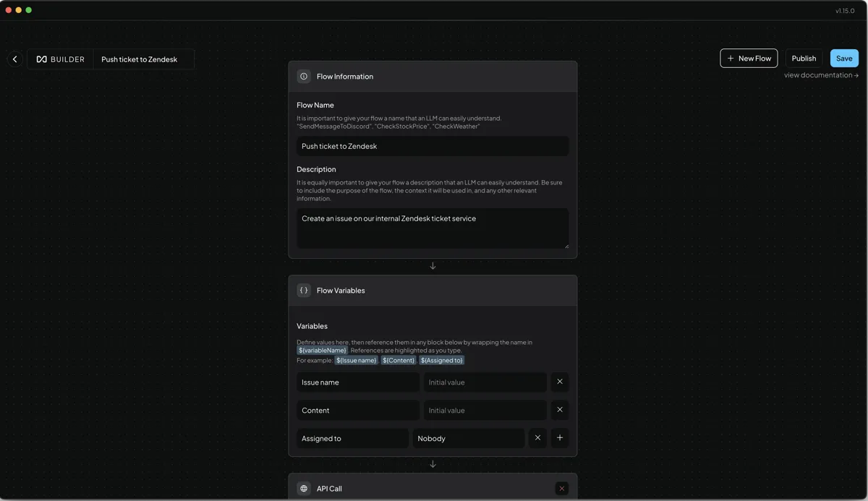Remove the API Call block

(x=561, y=489)
